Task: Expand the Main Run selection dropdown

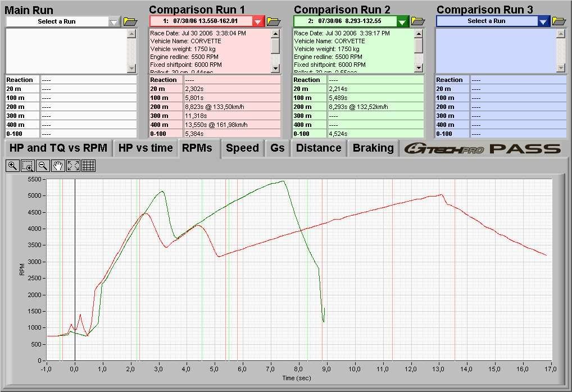Action: click(x=114, y=21)
